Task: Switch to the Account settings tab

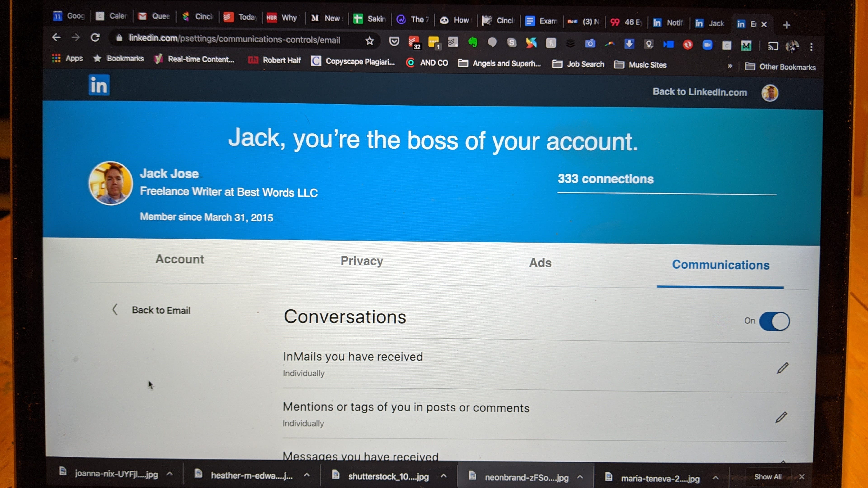Action: click(x=180, y=259)
